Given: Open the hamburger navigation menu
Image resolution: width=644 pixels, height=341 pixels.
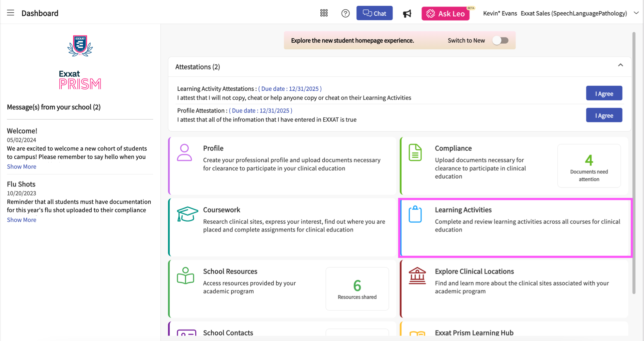Looking at the screenshot, I should 10,13.
